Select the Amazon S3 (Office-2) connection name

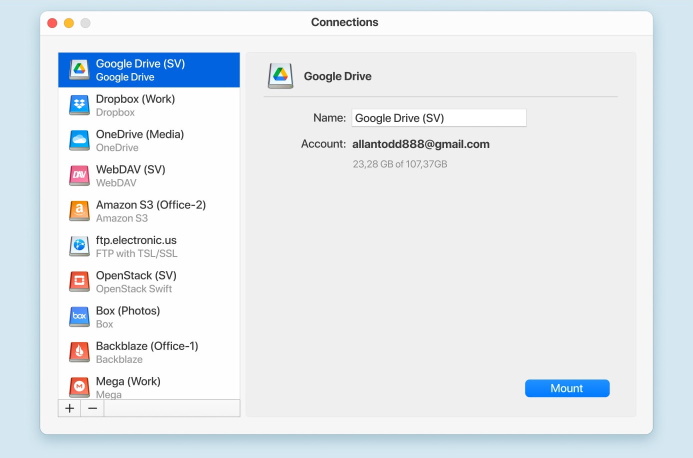click(x=151, y=205)
